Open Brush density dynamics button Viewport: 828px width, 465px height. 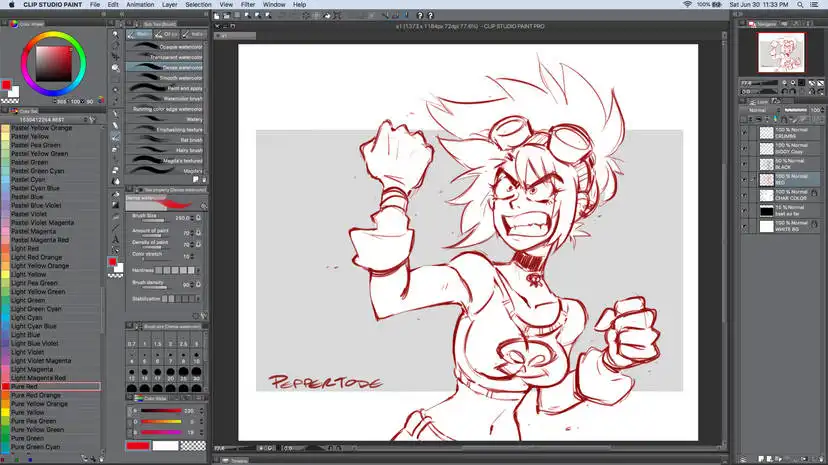click(x=199, y=284)
